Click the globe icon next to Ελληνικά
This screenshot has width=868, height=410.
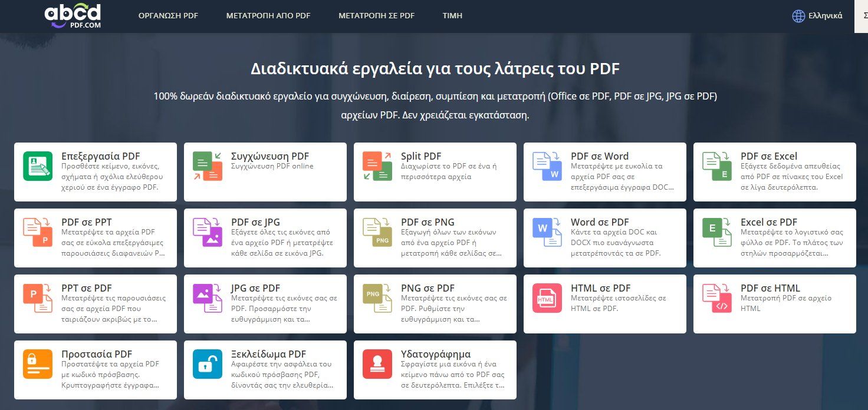tap(798, 16)
